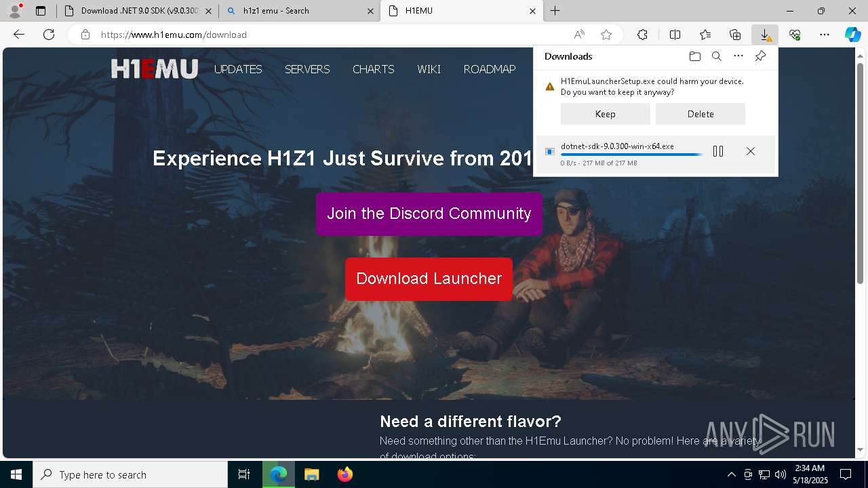Click the dotnet-sdk download progress bar
Viewport: 868px width, 488px height.
(x=631, y=155)
